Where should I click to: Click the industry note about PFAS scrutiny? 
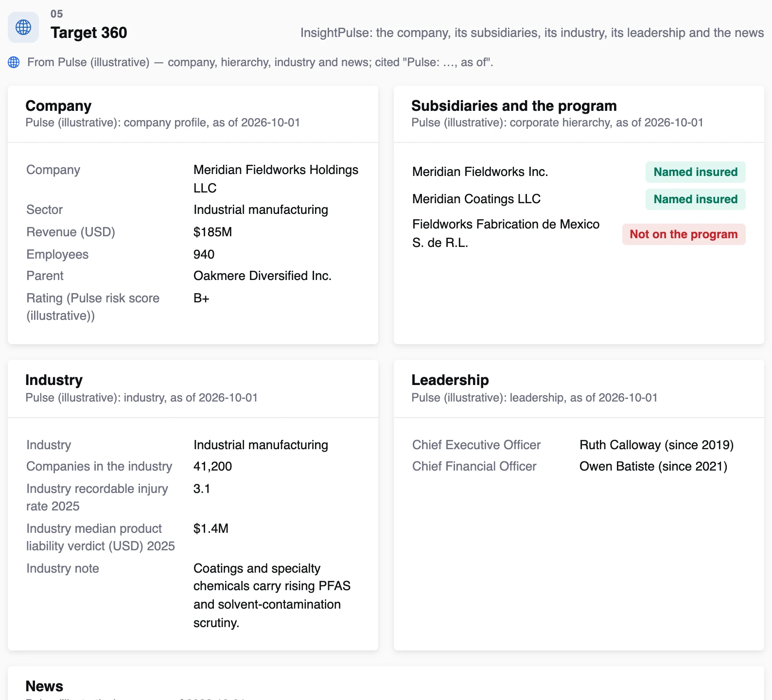(272, 595)
